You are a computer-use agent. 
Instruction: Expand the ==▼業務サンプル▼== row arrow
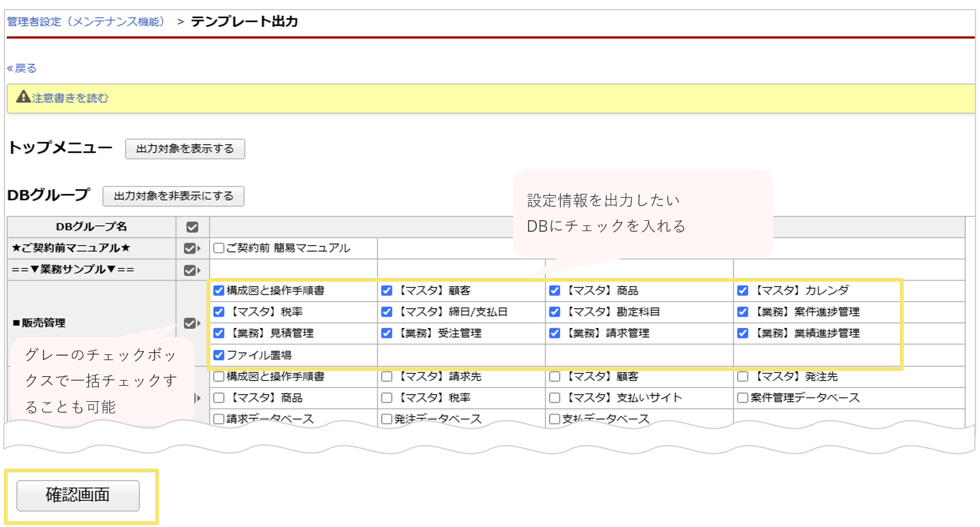click(199, 270)
